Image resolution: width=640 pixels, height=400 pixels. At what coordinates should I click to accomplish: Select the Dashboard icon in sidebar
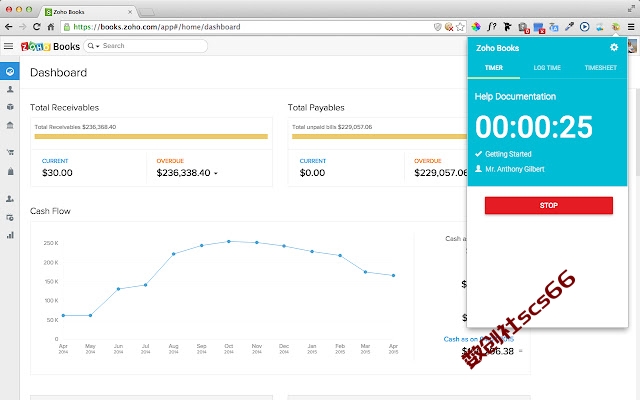[10, 71]
